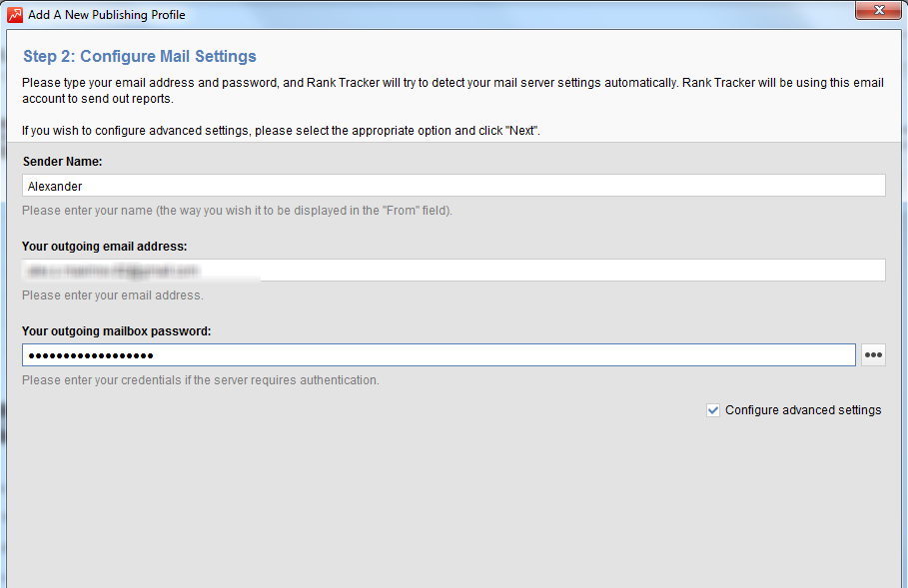Click the masked password dots
Screen dimensions: 908x588
click(91, 355)
